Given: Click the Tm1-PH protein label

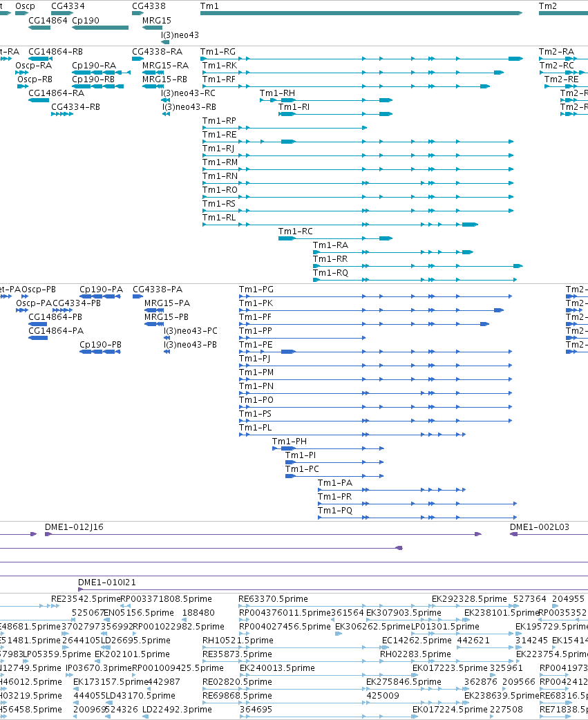Looking at the screenshot, I should 290,441.
